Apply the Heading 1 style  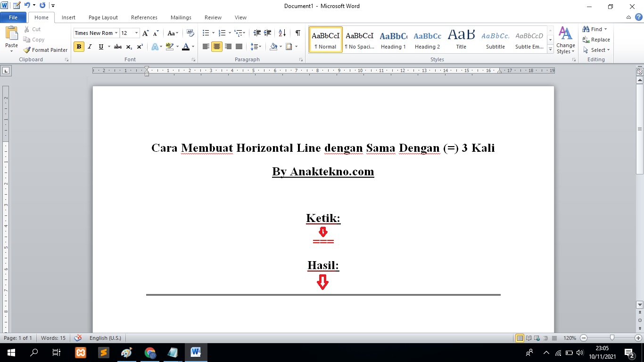[393, 40]
